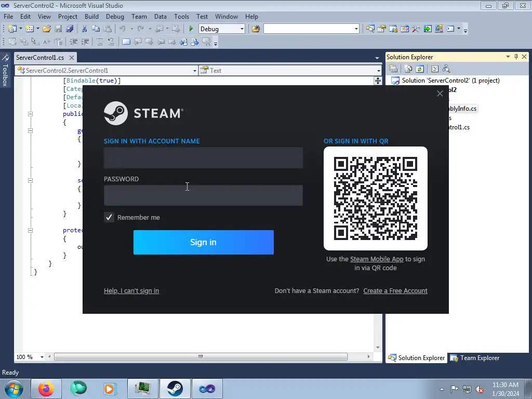
Task: Click the Cut scissors icon
Action: coord(85,29)
